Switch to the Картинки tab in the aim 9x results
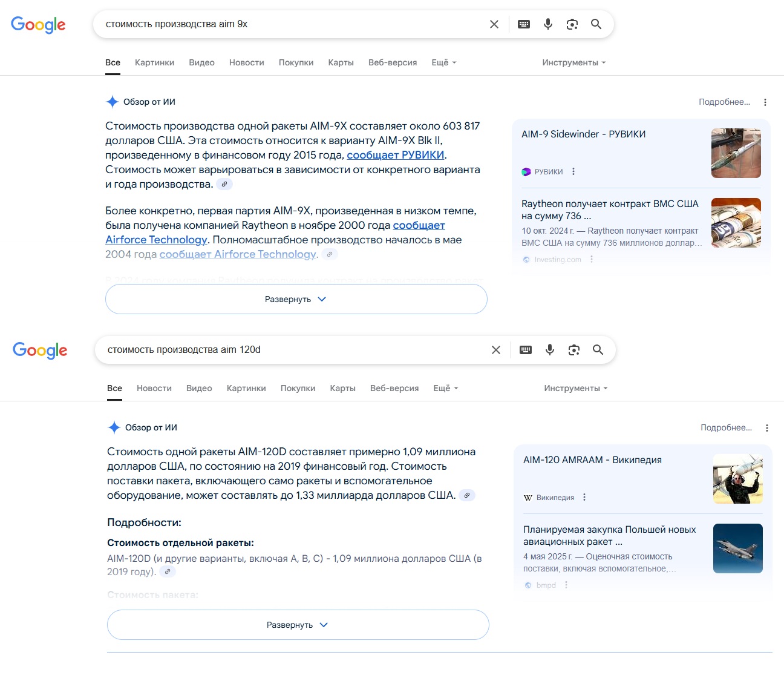The height and width of the screenshot is (675, 784). pyautogui.click(x=154, y=62)
